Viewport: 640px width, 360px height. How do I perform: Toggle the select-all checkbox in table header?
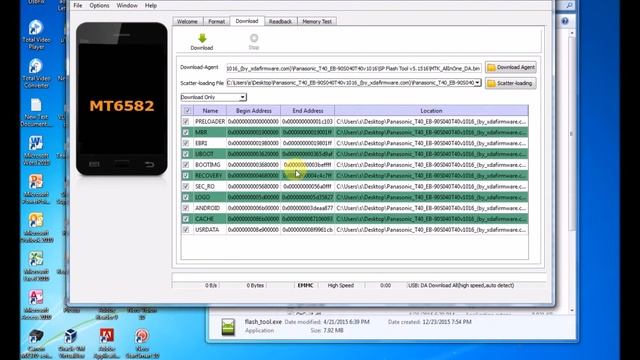pos(187,111)
